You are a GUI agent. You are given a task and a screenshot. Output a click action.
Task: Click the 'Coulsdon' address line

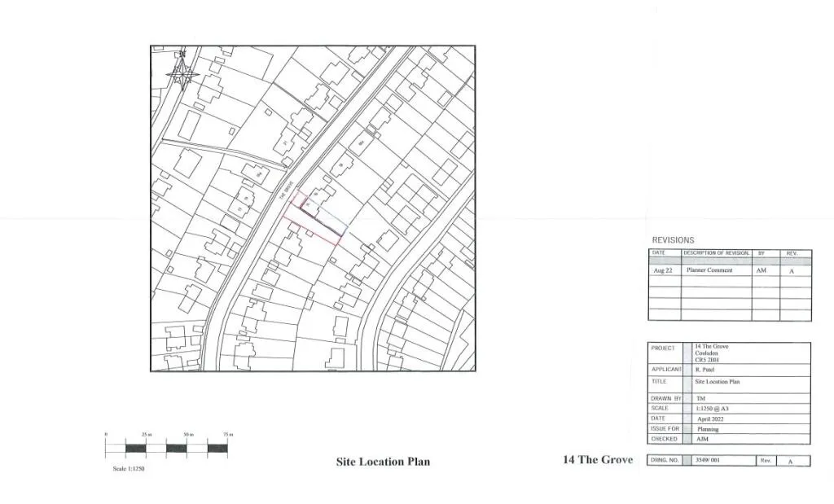706,353
